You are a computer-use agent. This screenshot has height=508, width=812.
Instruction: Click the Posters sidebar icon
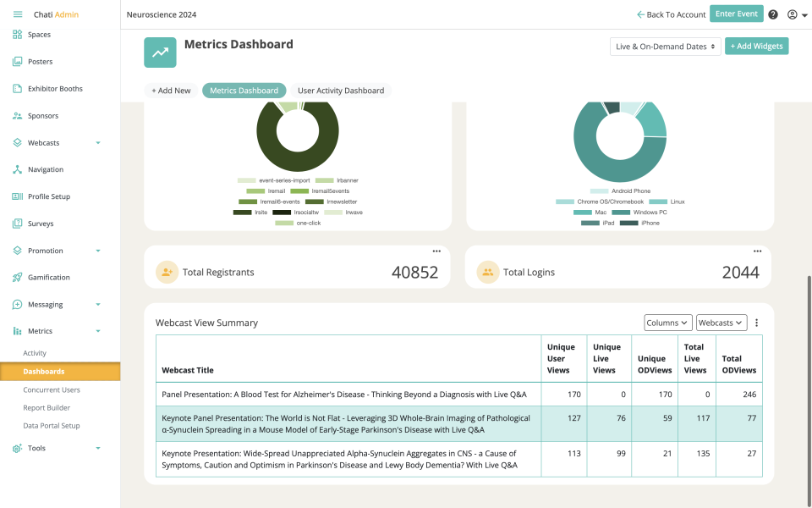point(18,61)
